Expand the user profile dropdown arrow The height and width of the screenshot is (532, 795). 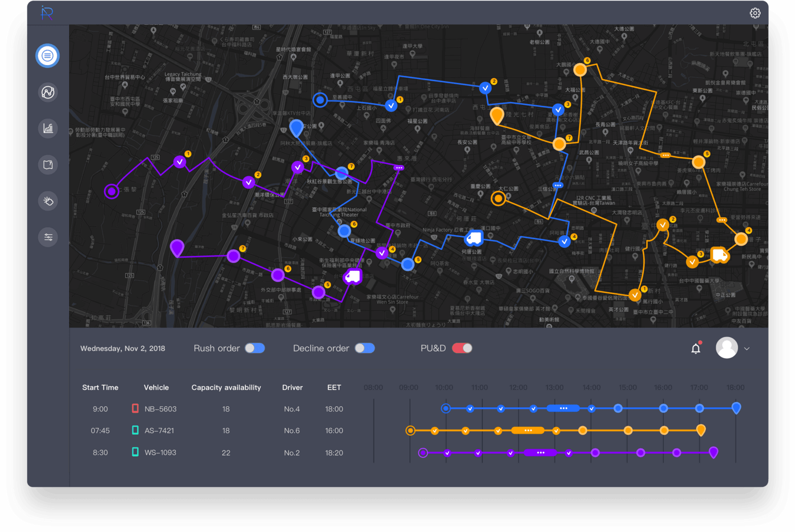pyautogui.click(x=747, y=349)
